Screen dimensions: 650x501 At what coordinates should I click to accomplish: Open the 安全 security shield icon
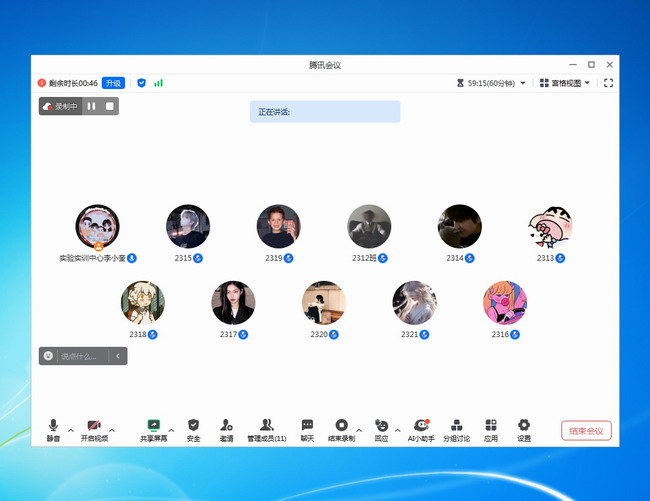pos(193,426)
